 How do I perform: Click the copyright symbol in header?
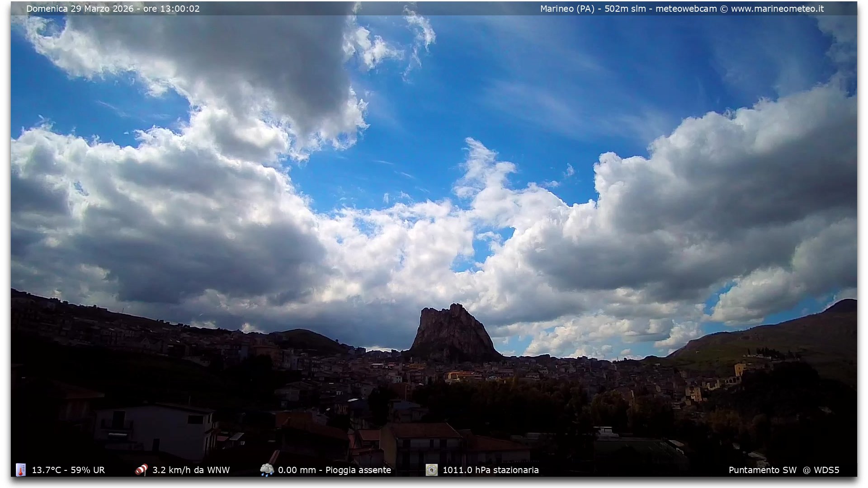tap(724, 9)
